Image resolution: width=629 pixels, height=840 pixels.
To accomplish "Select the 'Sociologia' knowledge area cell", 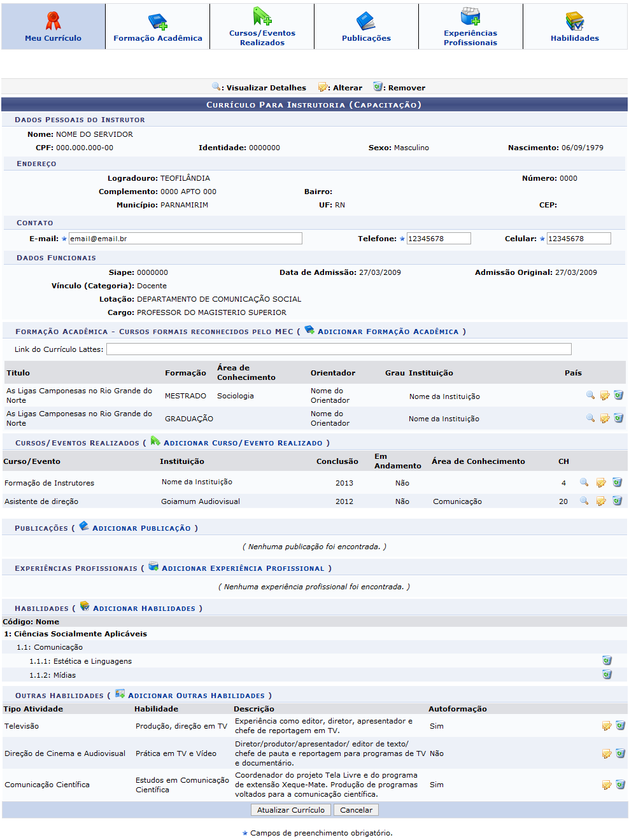I will [236, 396].
